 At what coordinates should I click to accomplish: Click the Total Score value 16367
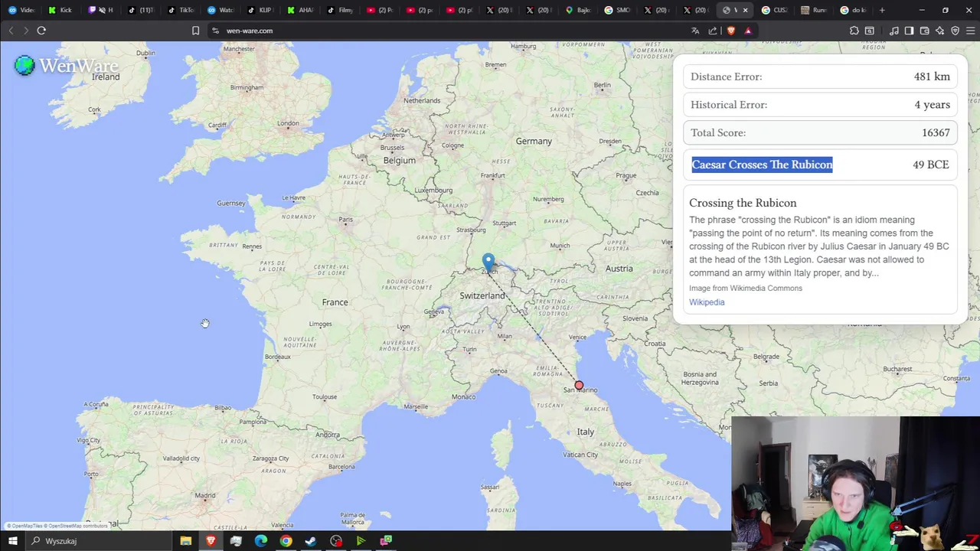pyautogui.click(x=936, y=132)
